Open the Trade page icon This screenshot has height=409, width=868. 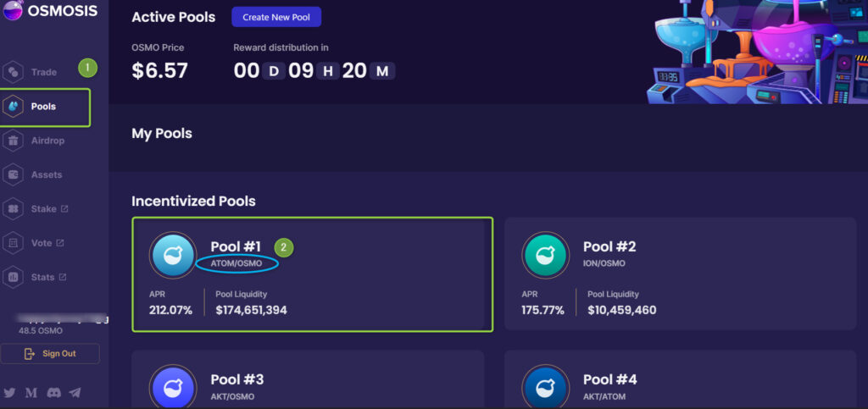click(x=14, y=72)
